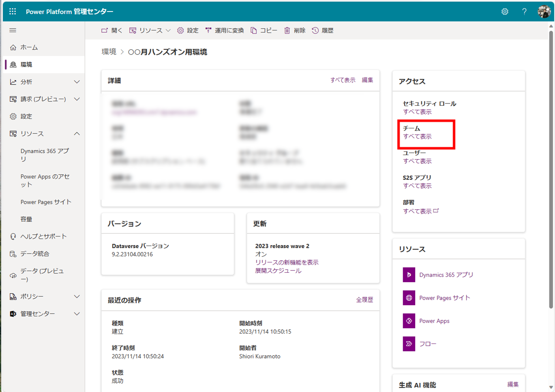555x392 pixels.
Task: Open 全履歴 in 最近の操作 card
Action: [x=364, y=300]
